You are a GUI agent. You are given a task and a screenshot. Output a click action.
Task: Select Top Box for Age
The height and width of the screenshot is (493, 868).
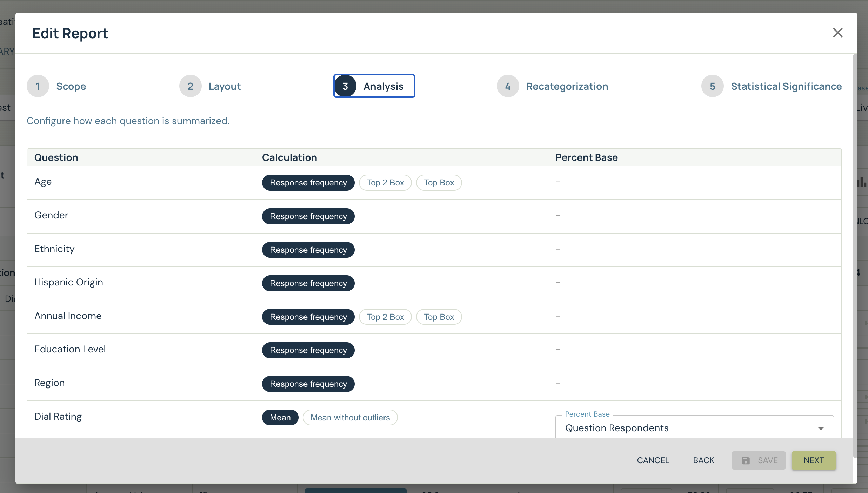pos(439,183)
